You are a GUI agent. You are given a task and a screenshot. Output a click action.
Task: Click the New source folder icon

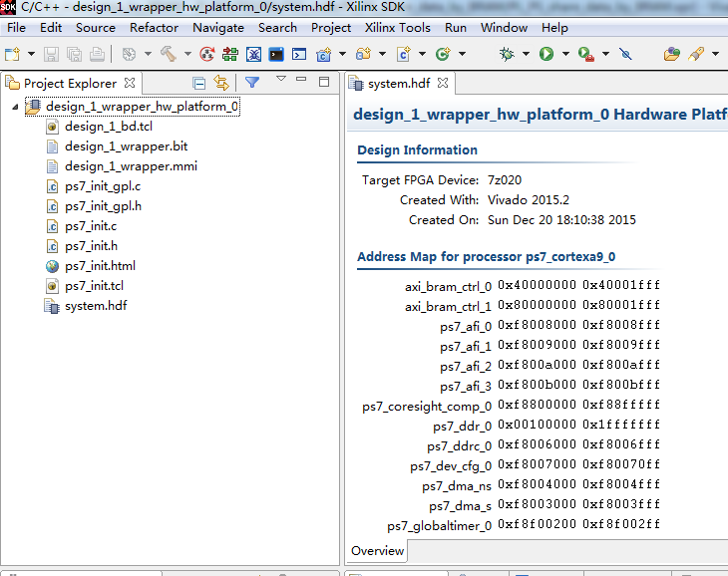[x=364, y=54]
